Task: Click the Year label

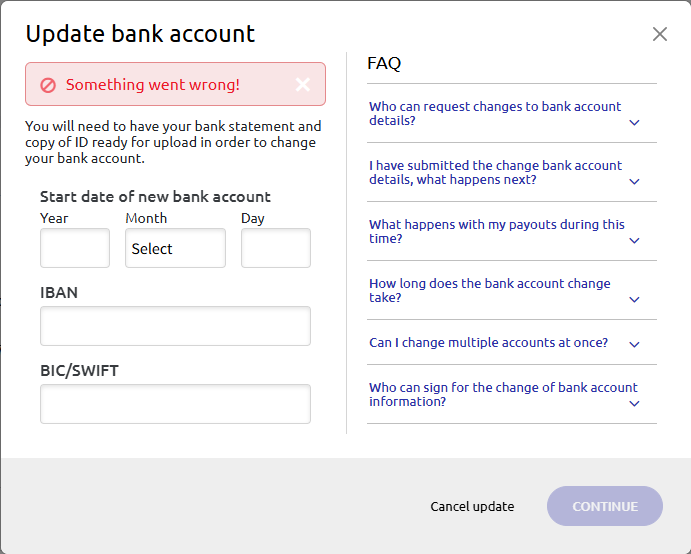Action: [x=54, y=218]
